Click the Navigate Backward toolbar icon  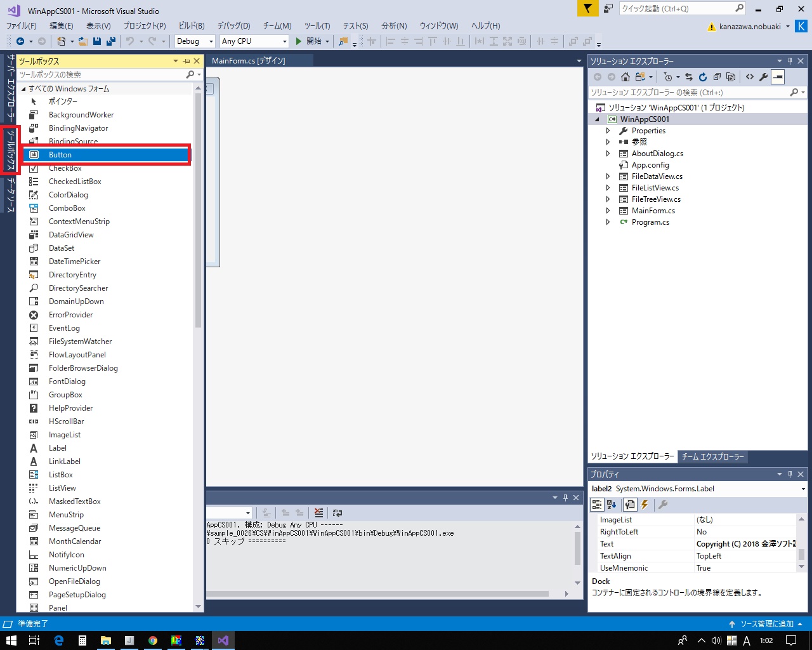[20, 41]
